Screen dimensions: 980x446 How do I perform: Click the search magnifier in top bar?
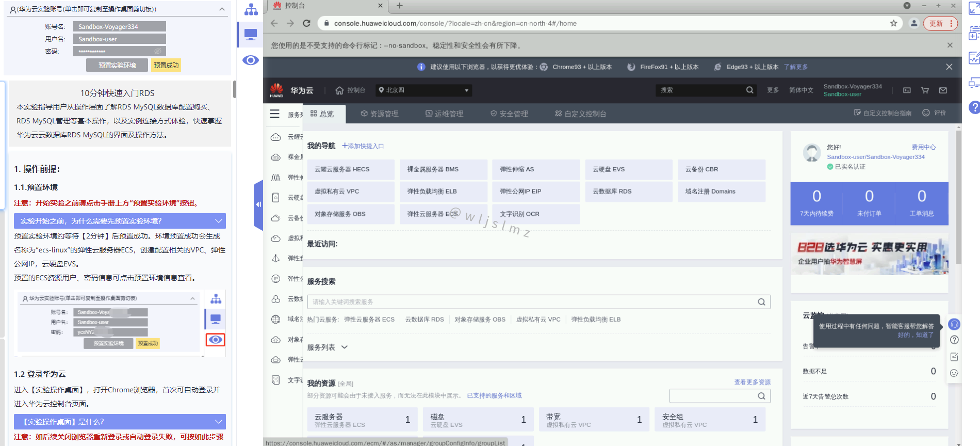click(749, 90)
